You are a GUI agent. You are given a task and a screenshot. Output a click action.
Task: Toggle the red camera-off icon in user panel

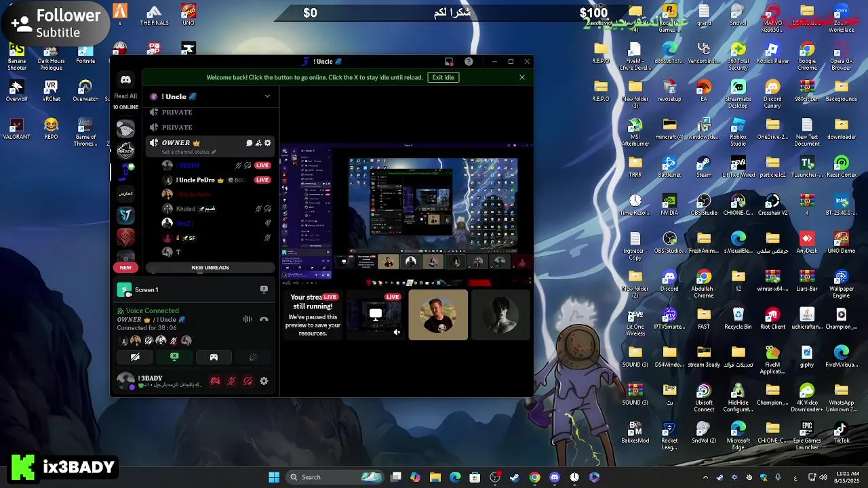pos(215,381)
